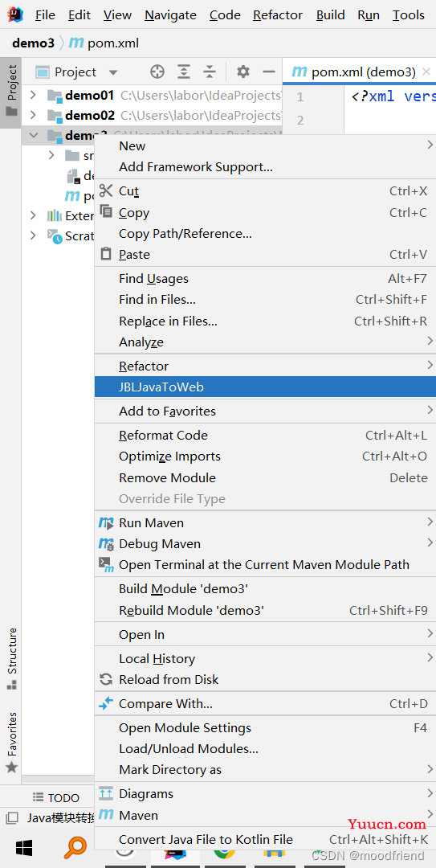The width and height of the screenshot is (436, 868).
Task: Open the Refactor menu in menu bar
Action: tap(278, 15)
